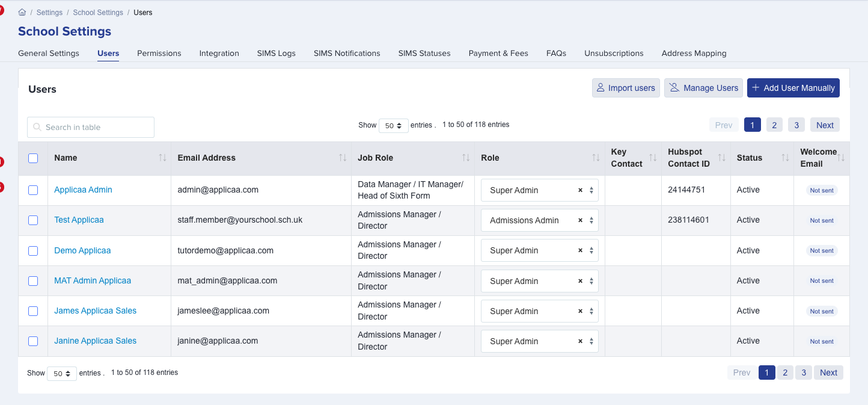Open Demo Applicaa user link
868x405 pixels.
pyautogui.click(x=82, y=250)
